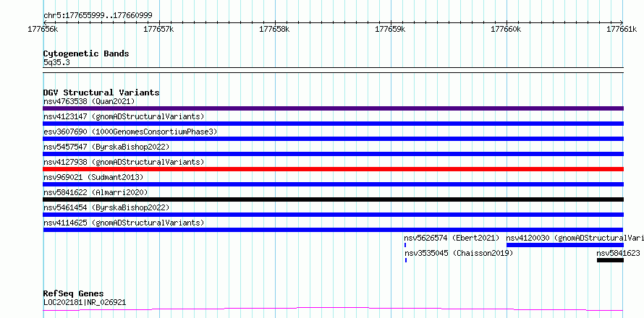Open the nsv5461454 (ByrskaBishop2022) label
Image resolution: width=644 pixels, height=318 pixels.
click(106, 207)
